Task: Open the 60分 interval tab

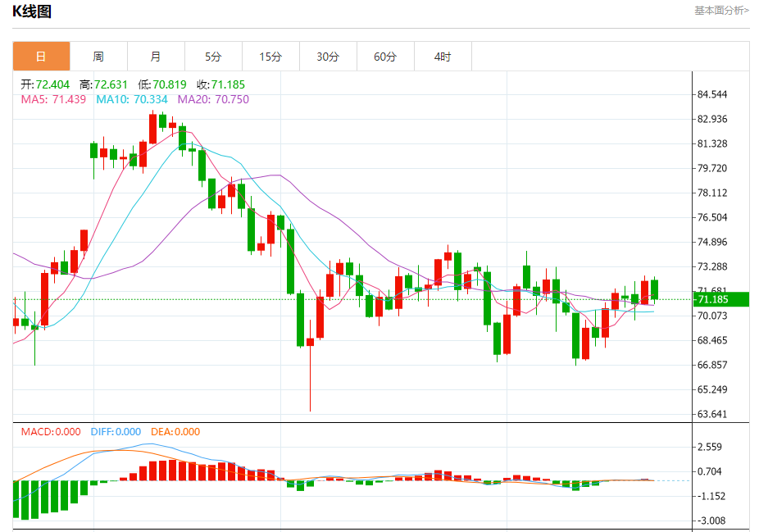Action: click(385, 57)
